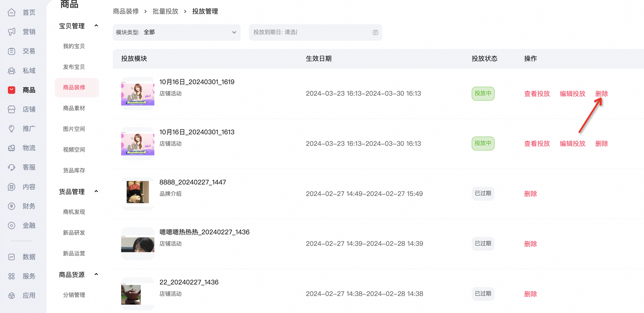Open the 商品素材 menu item

pos(74,108)
